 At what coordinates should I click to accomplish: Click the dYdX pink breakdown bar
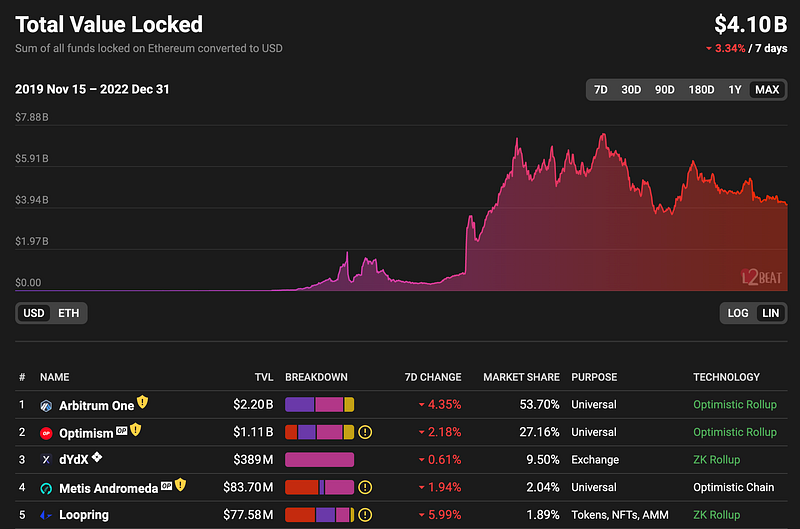coord(319,460)
